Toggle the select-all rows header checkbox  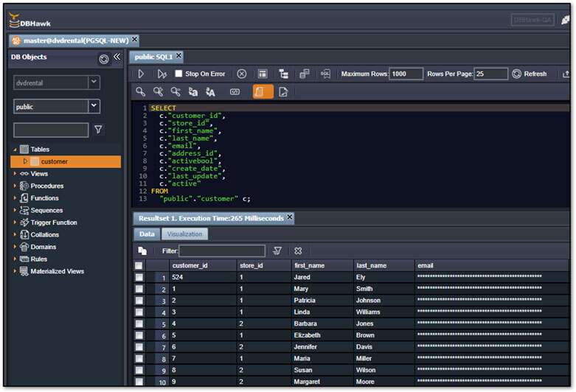(139, 265)
